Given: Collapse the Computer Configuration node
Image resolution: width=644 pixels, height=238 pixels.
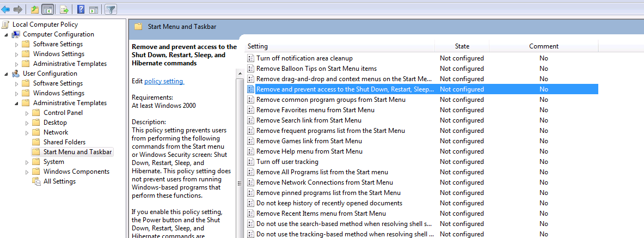Looking at the screenshot, I should 6,34.
